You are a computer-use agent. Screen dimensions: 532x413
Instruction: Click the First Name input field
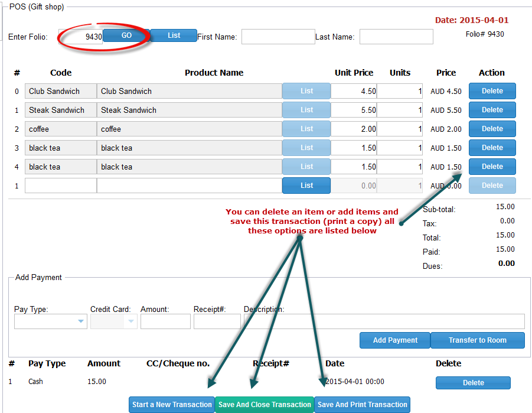tap(278, 37)
